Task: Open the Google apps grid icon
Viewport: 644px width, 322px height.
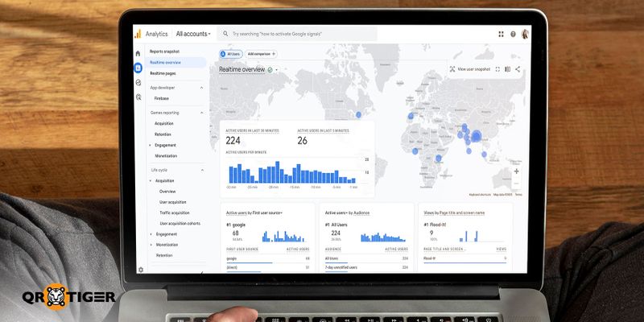Action: point(501,35)
